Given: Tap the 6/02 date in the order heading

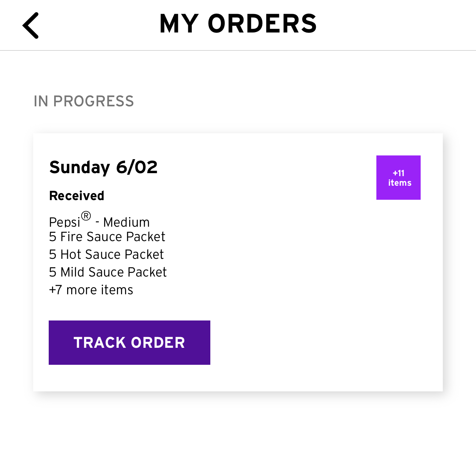Looking at the screenshot, I should click(x=137, y=167).
